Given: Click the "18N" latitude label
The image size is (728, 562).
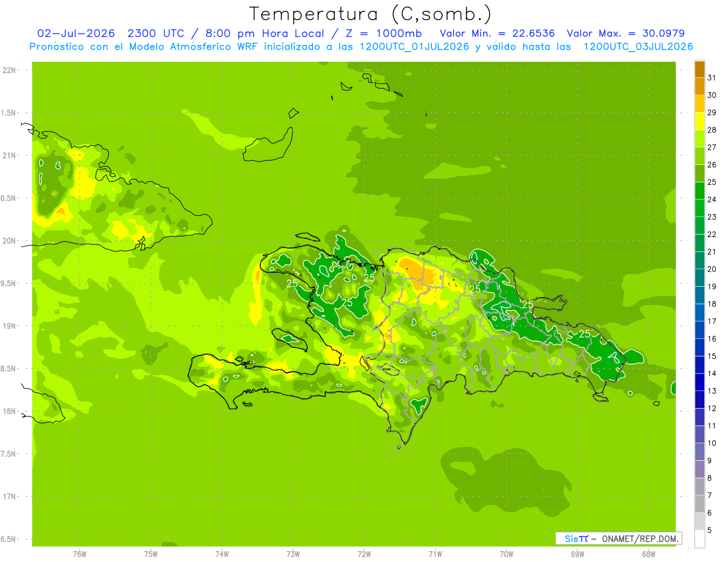Looking at the screenshot, I should click(x=10, y=411).
